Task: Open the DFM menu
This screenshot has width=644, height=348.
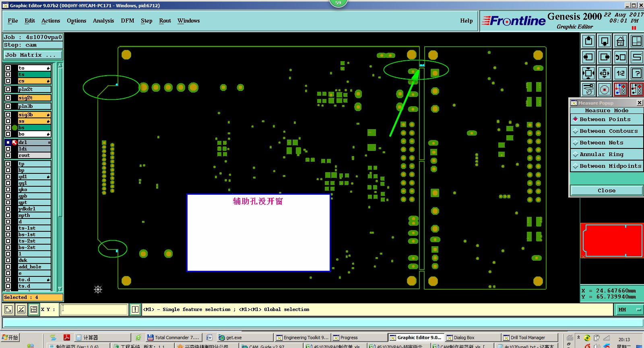Action: coord(128,21)
